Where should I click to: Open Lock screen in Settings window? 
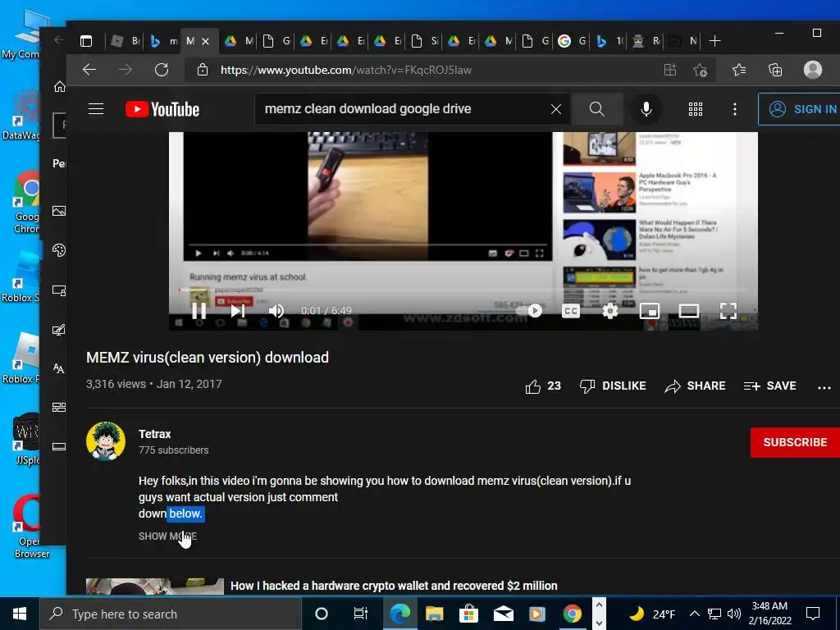pyautogui.click(x=59, y=290)
